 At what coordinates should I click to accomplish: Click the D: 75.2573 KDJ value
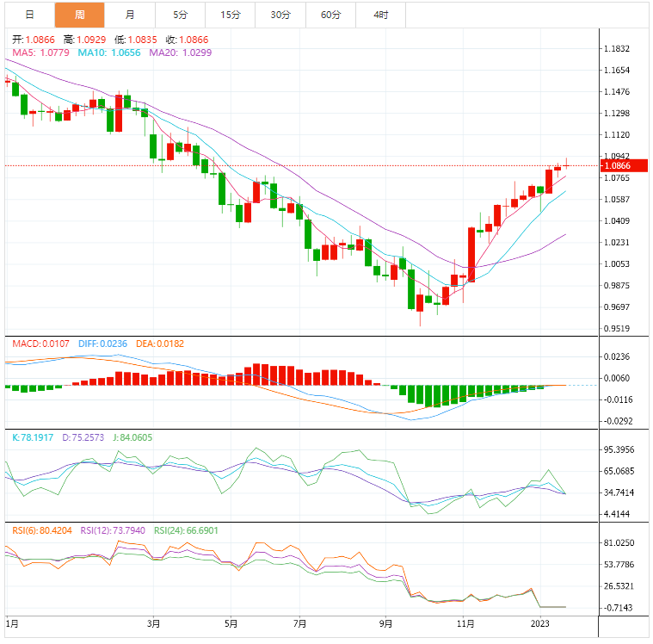83,437
